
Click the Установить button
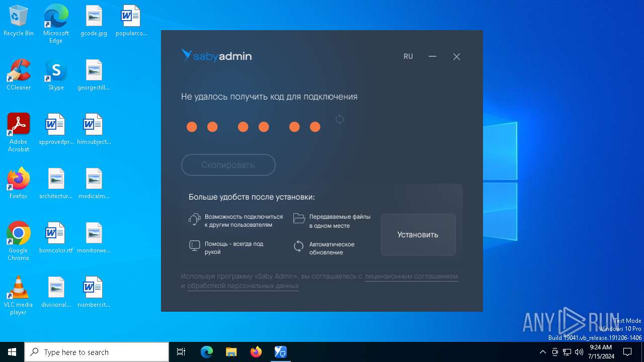click(x=418, y=235)
